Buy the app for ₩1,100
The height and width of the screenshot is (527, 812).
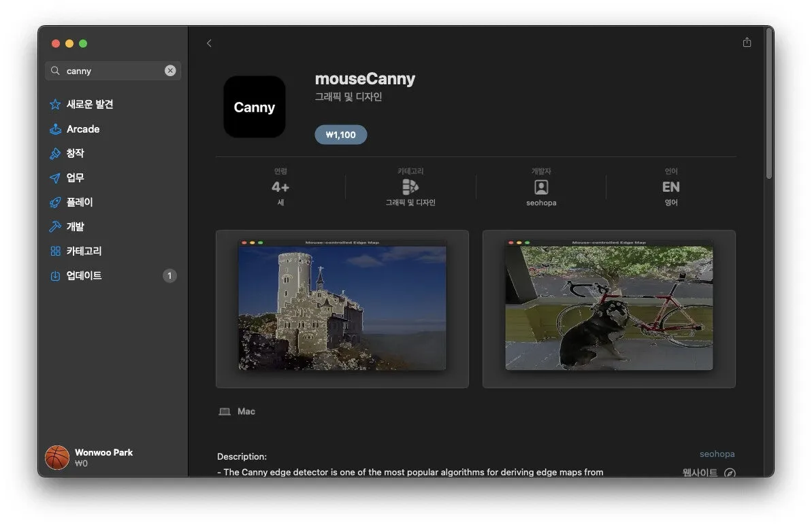pyautogui.click(x=341, y=135)
